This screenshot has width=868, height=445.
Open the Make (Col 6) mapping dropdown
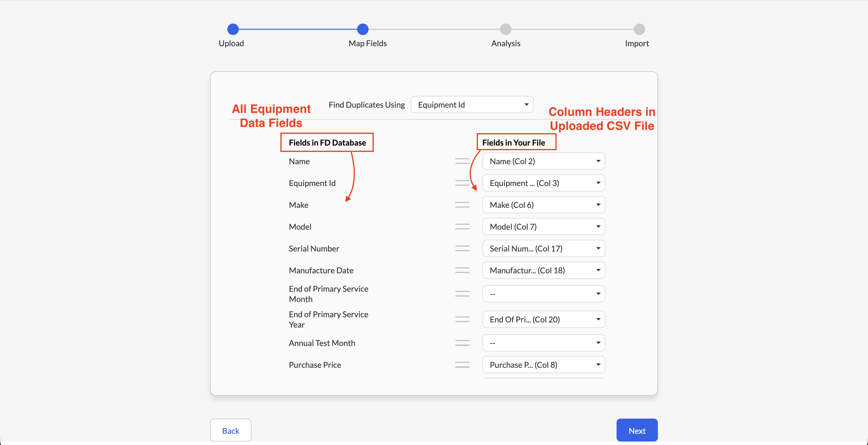pyautogui.click(x=544, y=205)
